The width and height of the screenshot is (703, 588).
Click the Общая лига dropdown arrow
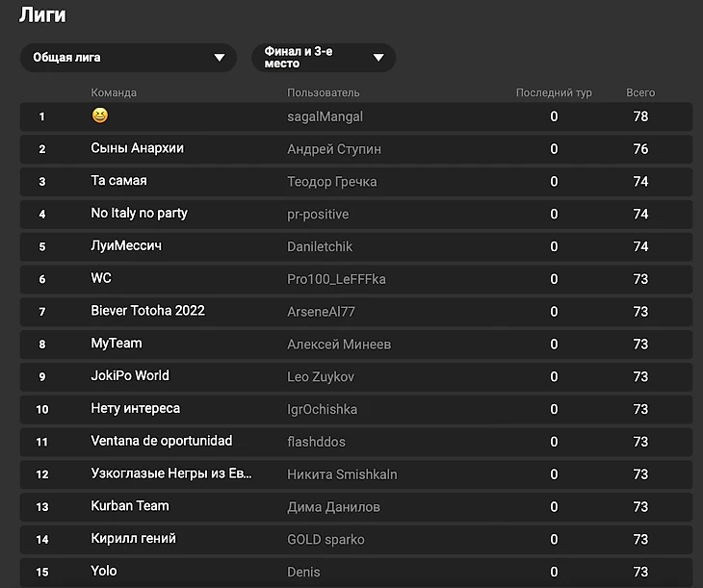pyautogui.click(x=220, y=58)
